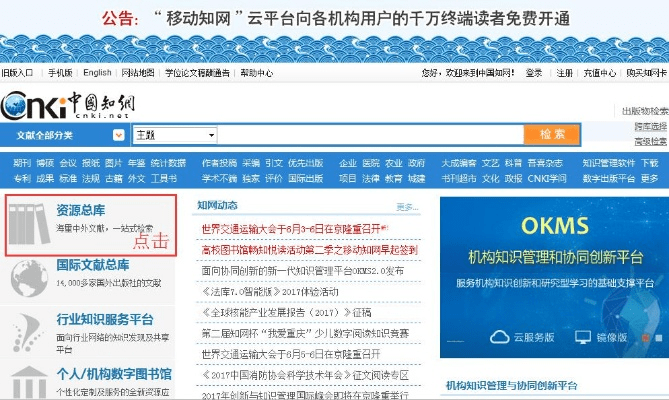The image size is (669, 400).
Task: Open the 教育 education link
Action: tap(393, 178)
